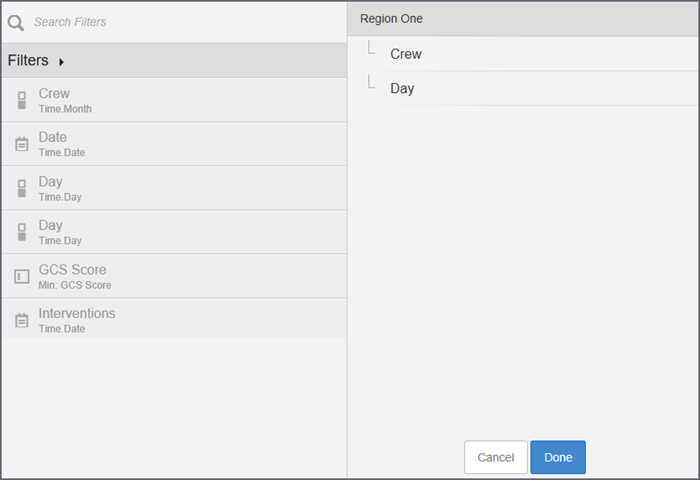Viewport: 700px width, 480px height.
Task: Click the calendar icon beside Interventions
Action: point(21,320)
